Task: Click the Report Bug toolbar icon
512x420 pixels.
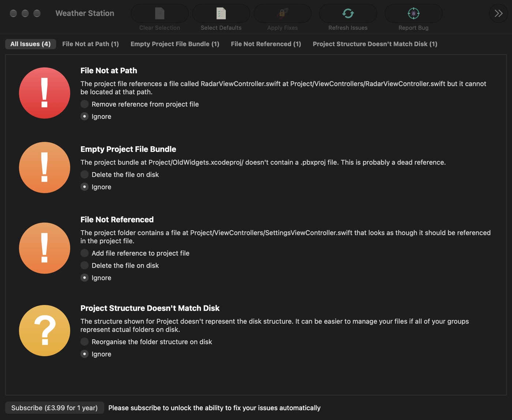Action: [x=413, y=14]
